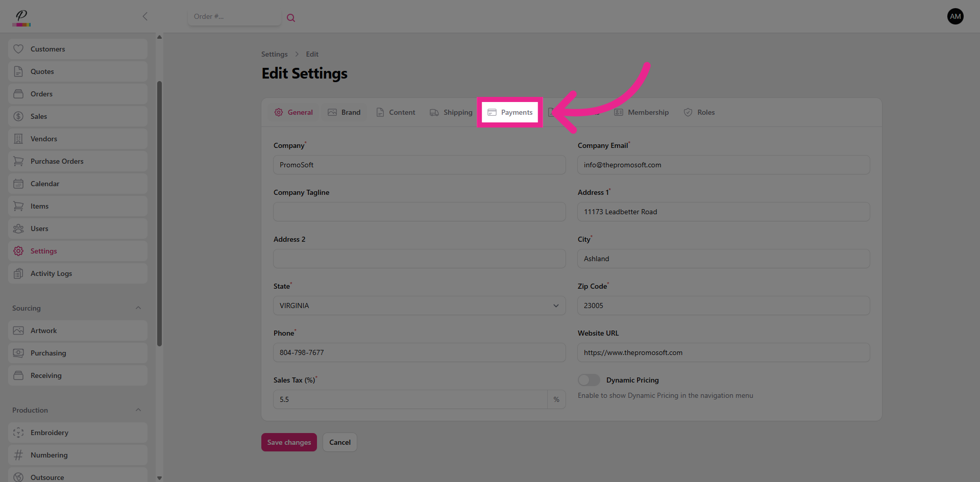Click the Artwork image icon
This screenshot has width=980, height=482.
(18, 331)
